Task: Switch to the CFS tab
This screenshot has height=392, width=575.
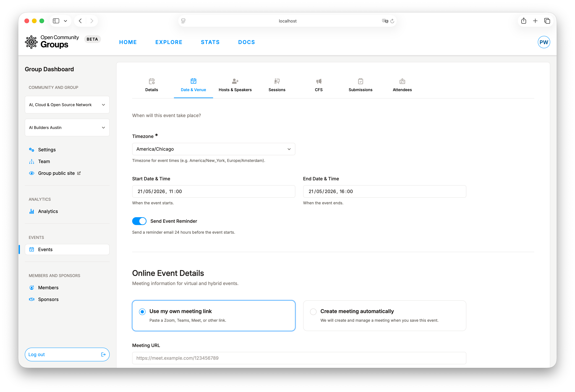Action: (319, 85)
